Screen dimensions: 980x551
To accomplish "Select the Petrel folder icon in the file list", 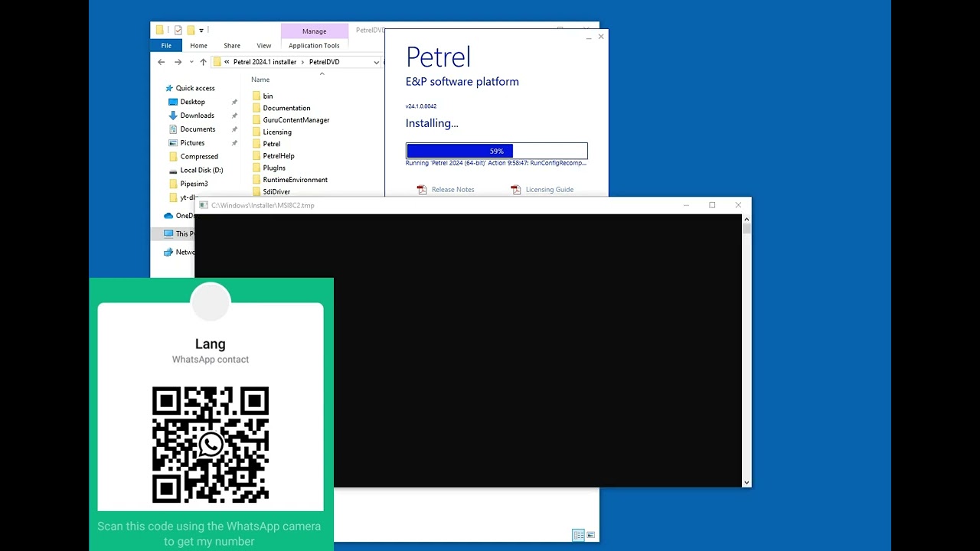I will click(256, 144).
